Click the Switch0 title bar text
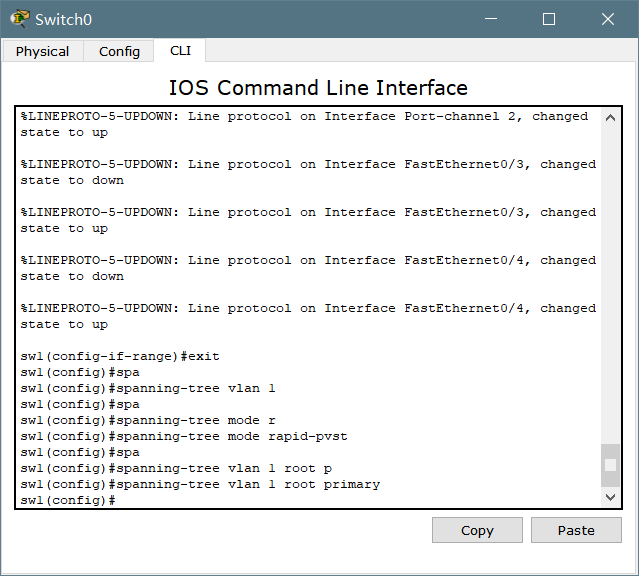639x576 pixels. pyautogui.click(x=60, y=19)
